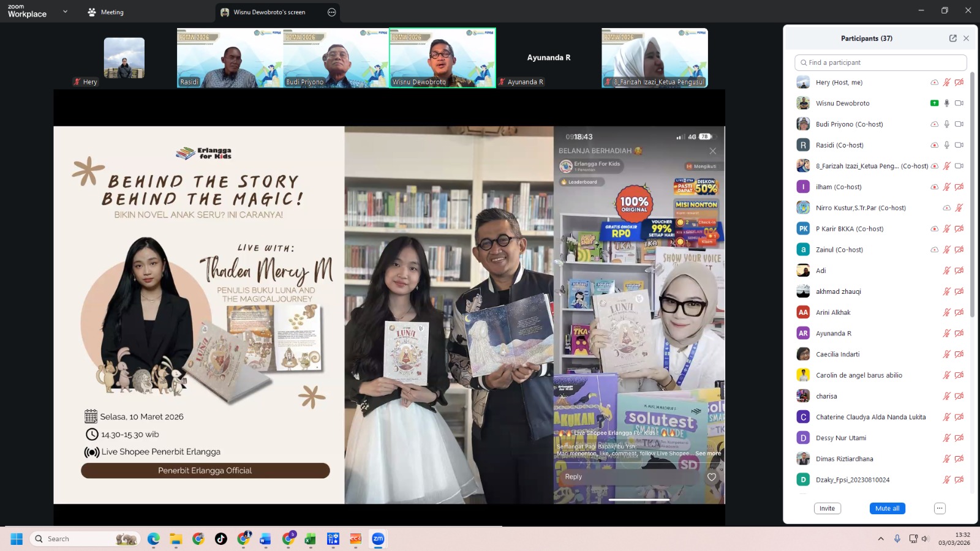The height and width of the screenshot is (551, 980).
Task: Toggle video for 8_Farizah Izazi in participant list
Action: (959, 166)
